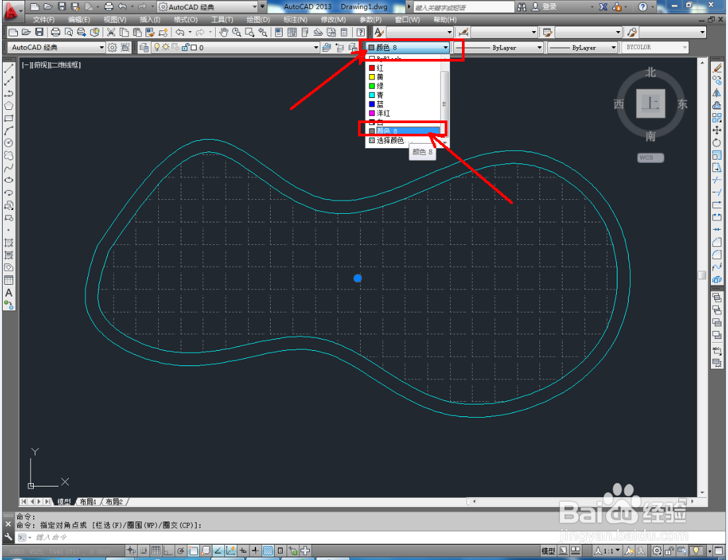This screenshot has width=728, height=560.
Task: Select the Multiline Text 'A' tool
Action: click(x=9, y=293)
